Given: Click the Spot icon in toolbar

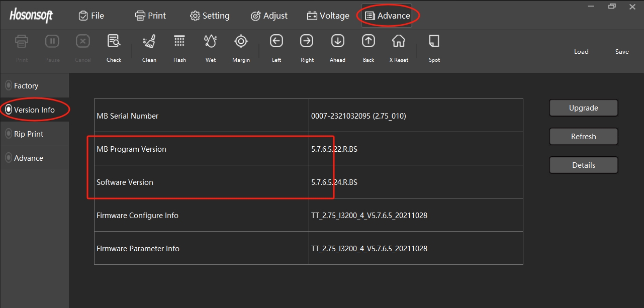Looking at the screenshot, I should tap(434, 42).
